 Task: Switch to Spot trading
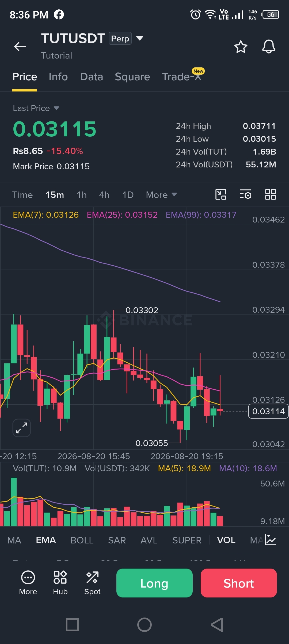coord(92,583)
